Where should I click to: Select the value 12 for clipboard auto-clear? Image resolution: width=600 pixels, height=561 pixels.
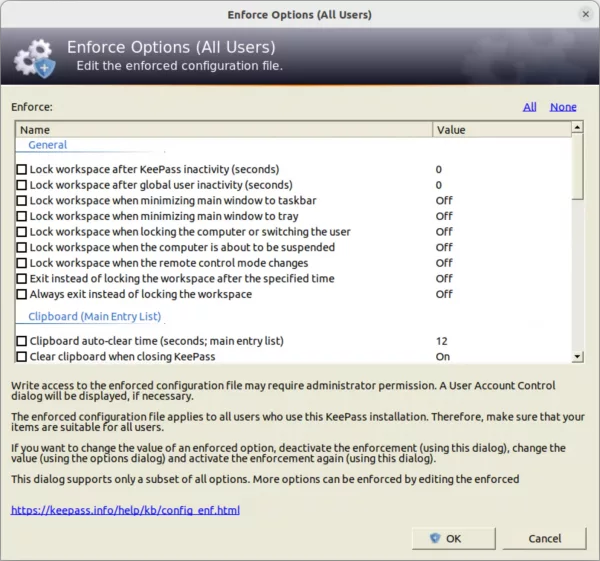442,341
